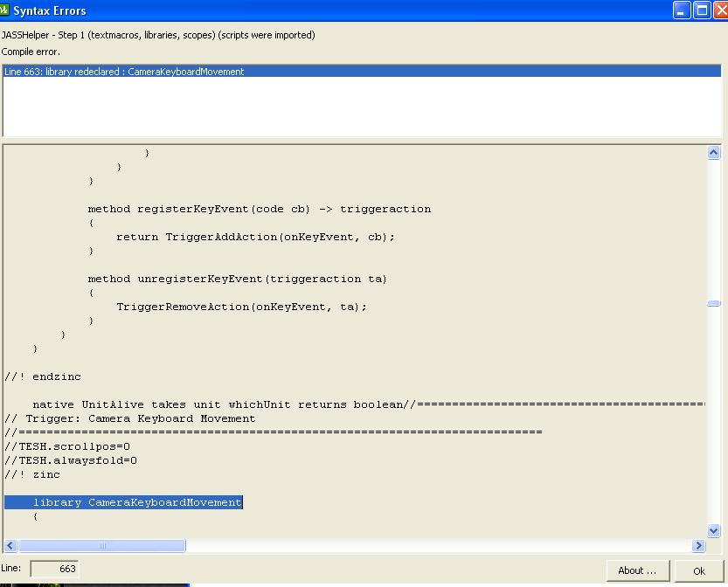
Task: Click the '//! zinc' code line
Action: [32, 474]
